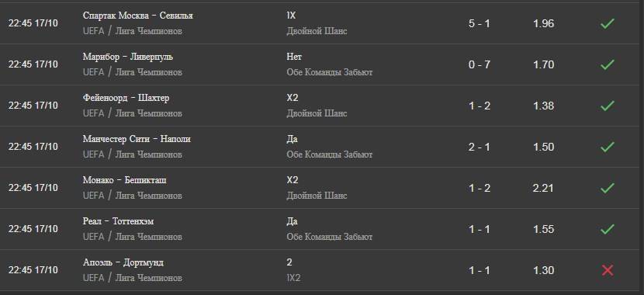Click the green checkmark for Марибор – Ливерпуль
644x295 pixels.
[607, 64]
